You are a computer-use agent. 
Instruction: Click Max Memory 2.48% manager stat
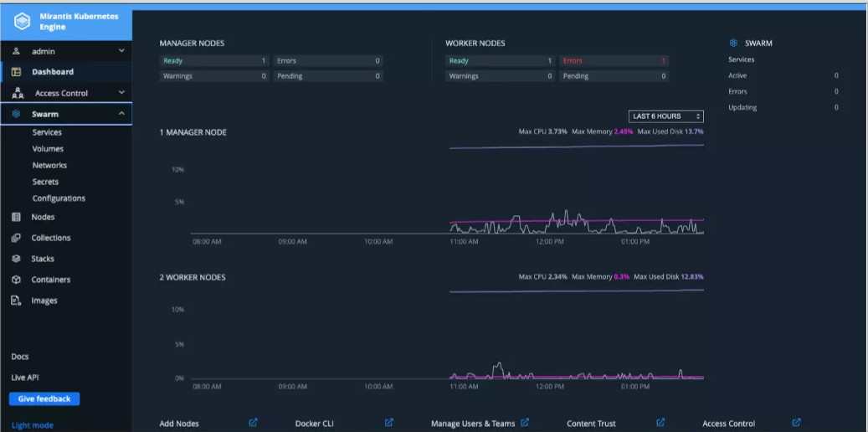(603, 131)
